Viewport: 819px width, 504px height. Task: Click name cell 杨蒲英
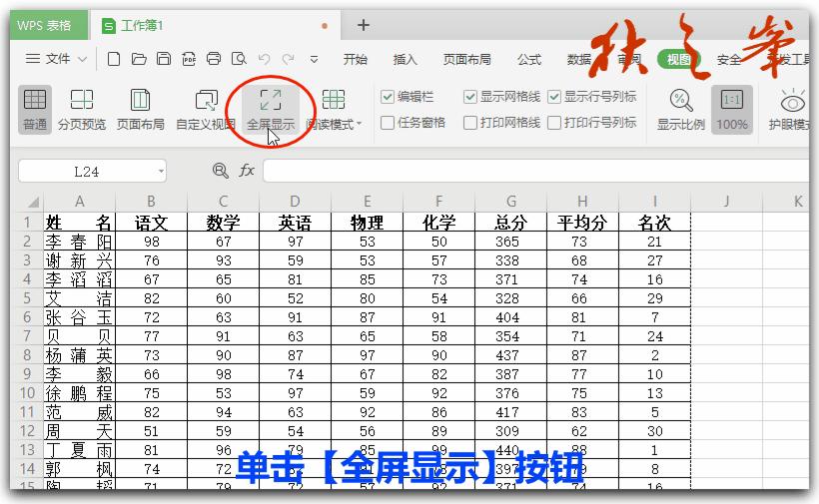click(79, 354)
